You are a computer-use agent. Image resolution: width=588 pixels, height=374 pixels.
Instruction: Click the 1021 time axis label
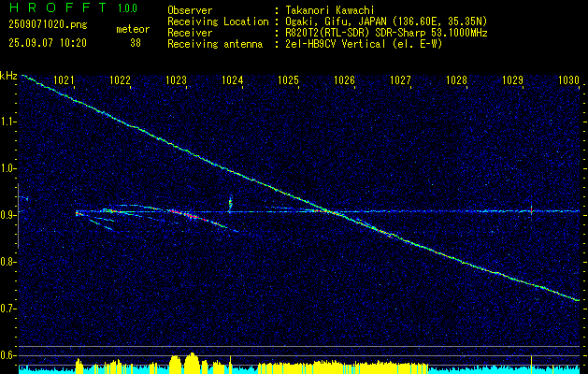pos(65,79)
